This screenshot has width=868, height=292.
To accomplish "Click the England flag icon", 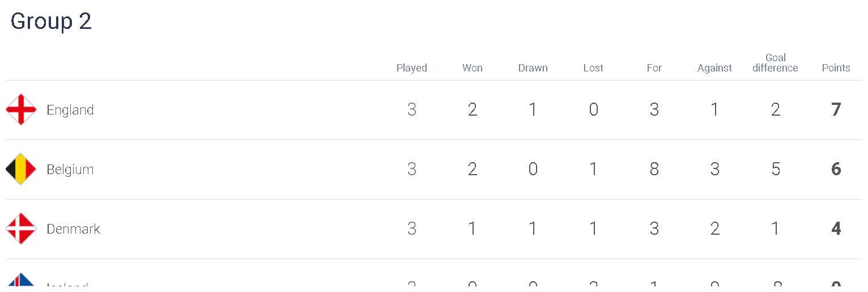I will (21, 109).
